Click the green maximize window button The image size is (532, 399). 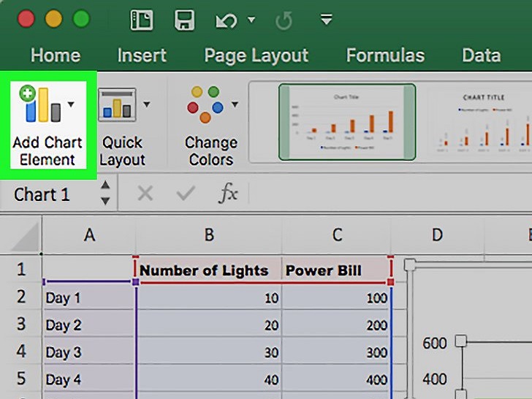coord(81,19)
